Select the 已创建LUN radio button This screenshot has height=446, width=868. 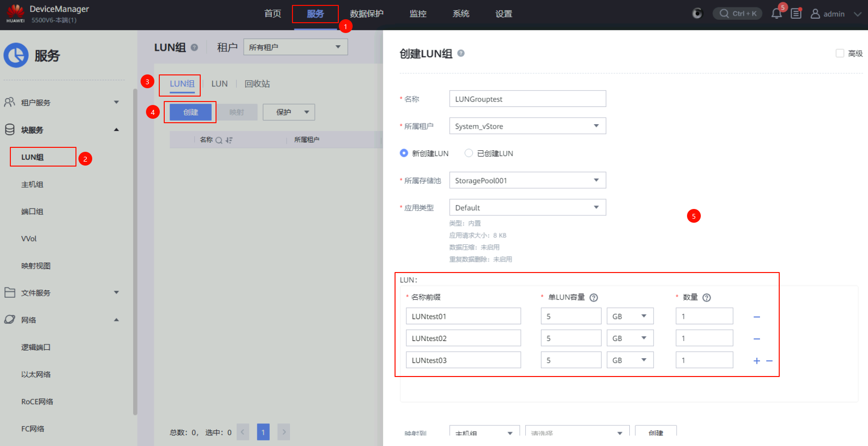pyautogui.click(x=469, y=153)
